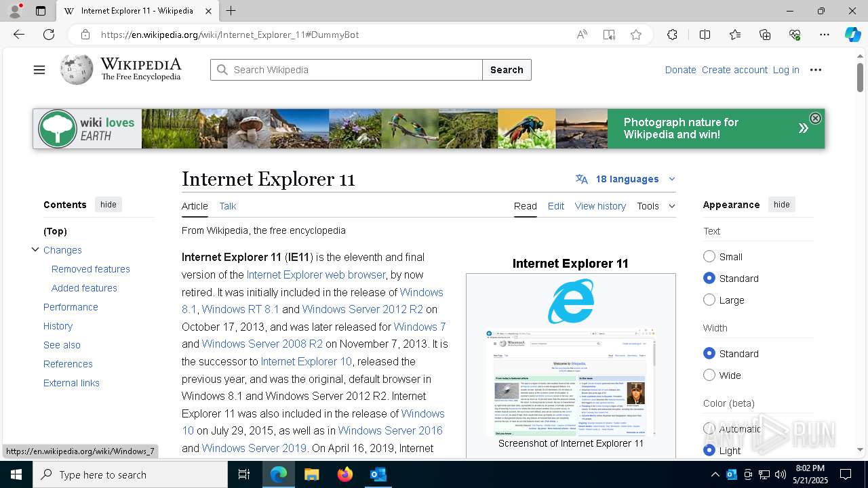The image size is (868, 488).
Task: Open View history tab
Action: coord(600,206)
